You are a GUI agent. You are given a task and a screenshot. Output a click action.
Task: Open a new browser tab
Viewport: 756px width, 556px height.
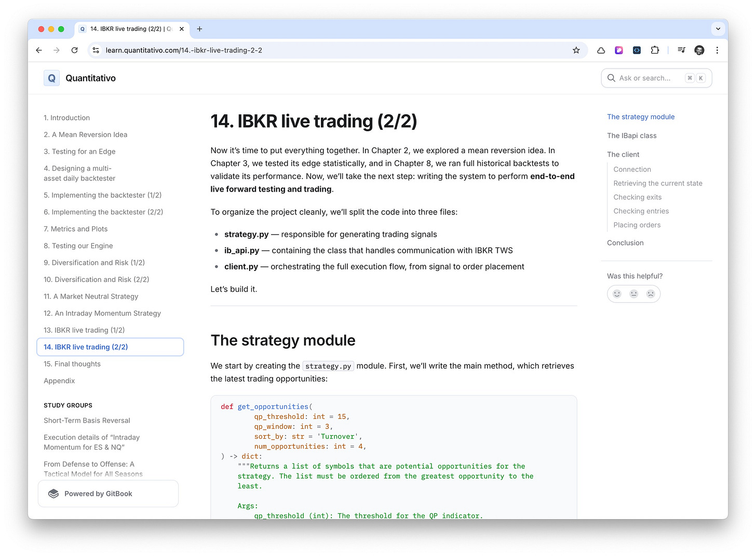(199, 29)
